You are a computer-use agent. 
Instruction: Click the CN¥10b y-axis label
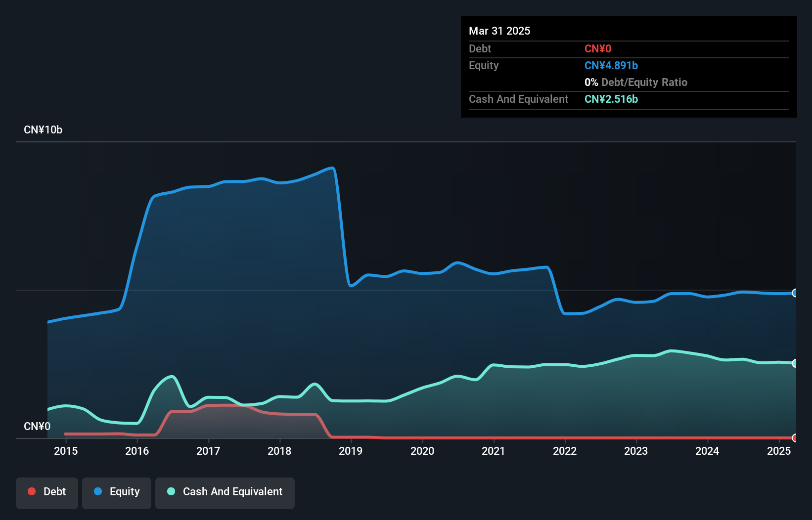pyautogui.click(x=43, y=130)
